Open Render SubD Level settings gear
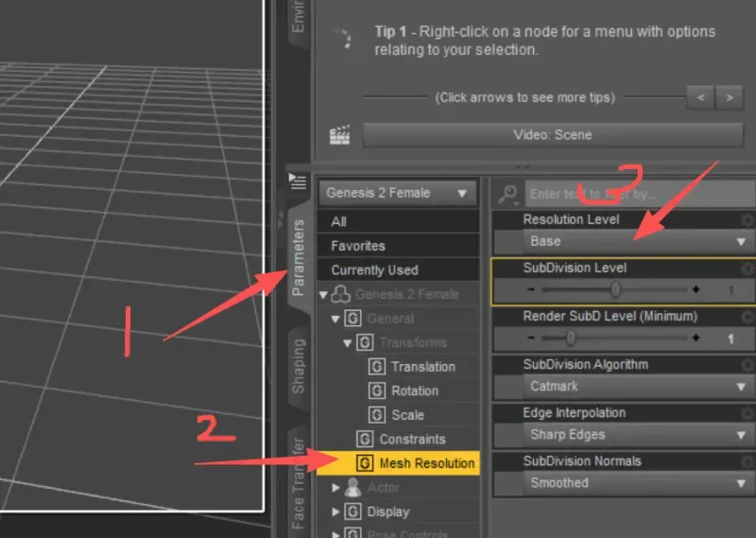The image size is (756, 538). pos(747,317)
